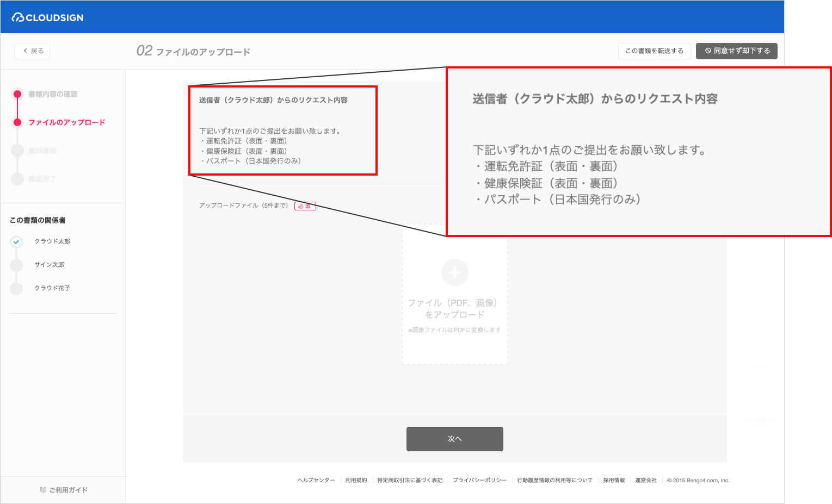Open 特定商取引法に基づく表記 footer link

point(410,481)
